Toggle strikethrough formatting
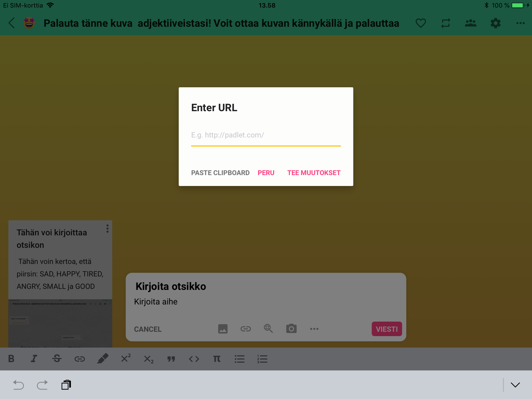The image size is (532, 399). [x=57, y=359]
